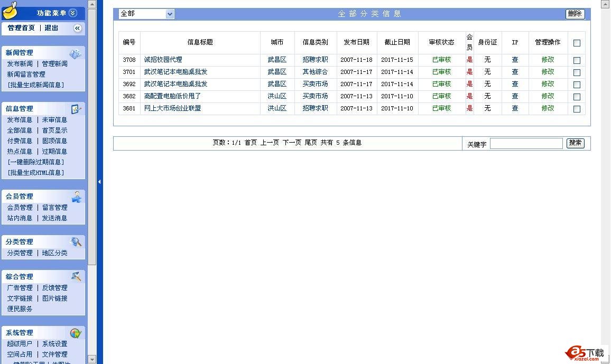Screen dimensions: 611x364
Task: Click 查 IP link for row 3708
Action: [x=515, y=60]
